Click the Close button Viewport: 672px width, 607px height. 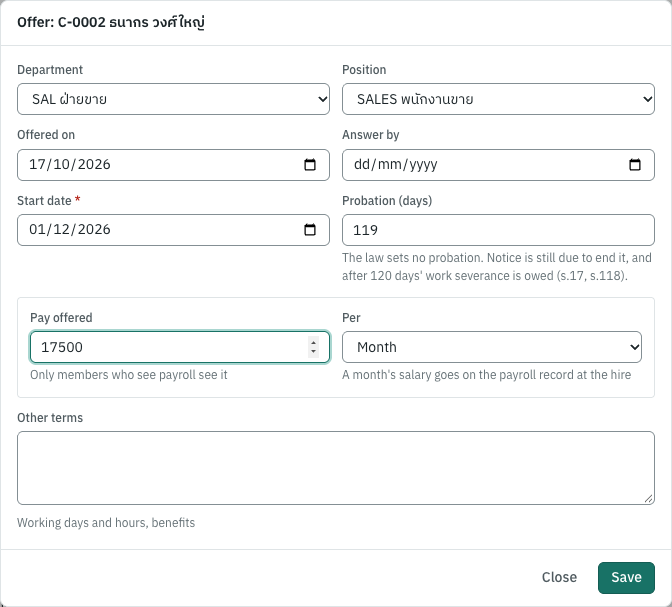coord(559,577)
